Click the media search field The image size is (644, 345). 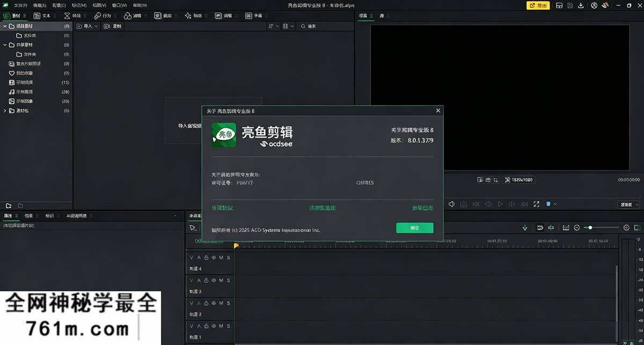click(x=325, y=26)
